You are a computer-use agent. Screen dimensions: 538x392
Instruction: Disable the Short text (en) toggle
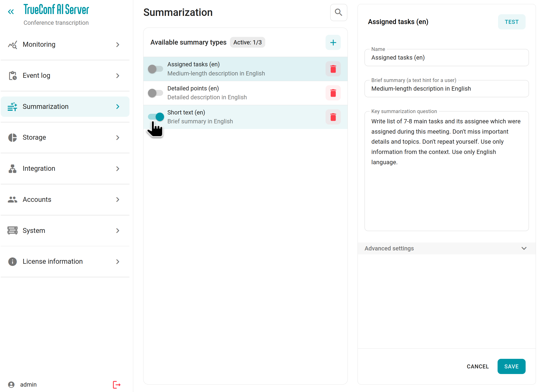click(156, 117)
